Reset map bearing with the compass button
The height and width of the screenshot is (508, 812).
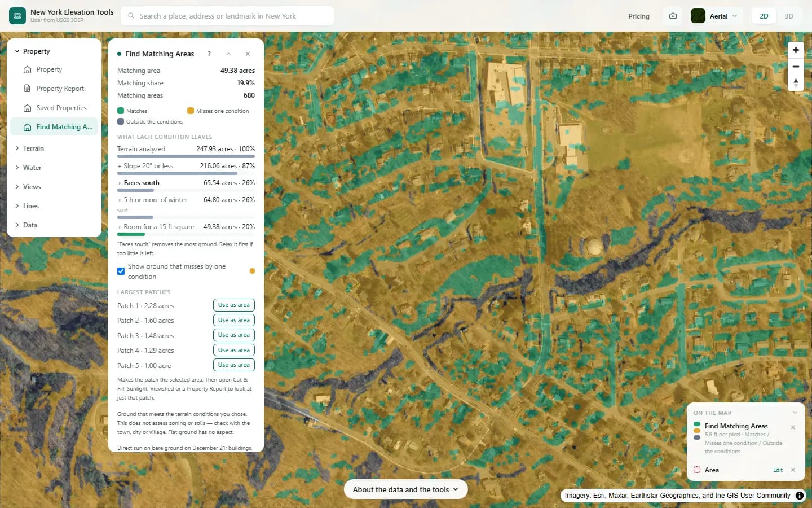(796, 83)
